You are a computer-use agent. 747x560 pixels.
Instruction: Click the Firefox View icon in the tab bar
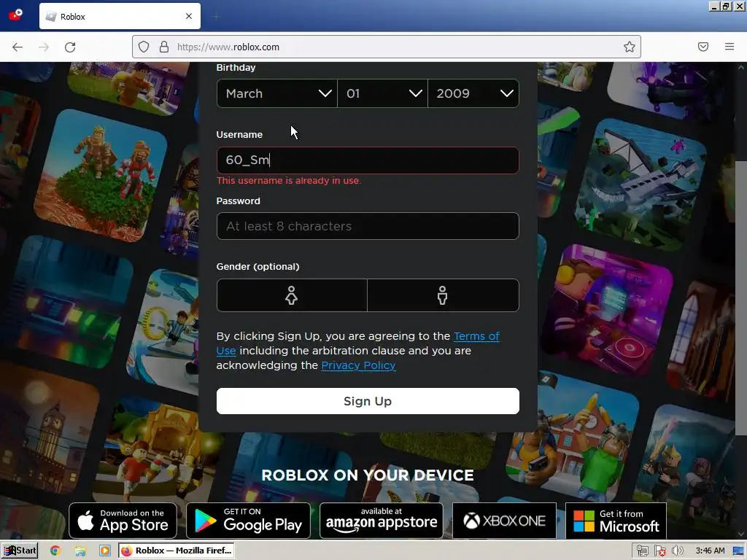tap(16, 15)
